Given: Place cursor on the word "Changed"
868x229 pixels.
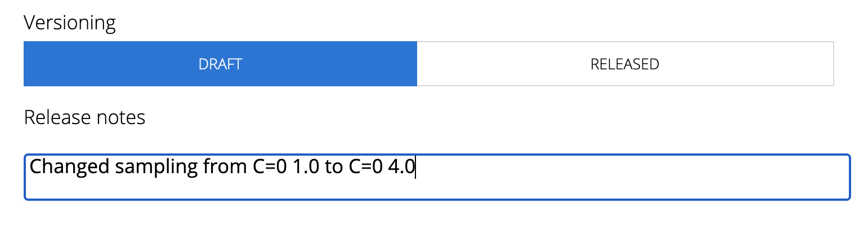Looking at the screenshot, I should tap(69, 167).
